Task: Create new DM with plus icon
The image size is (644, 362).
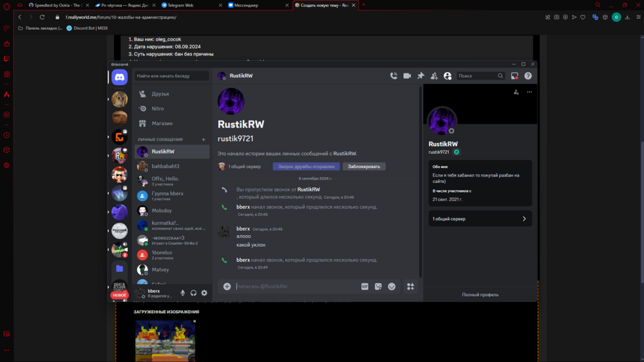Action: 204,139
